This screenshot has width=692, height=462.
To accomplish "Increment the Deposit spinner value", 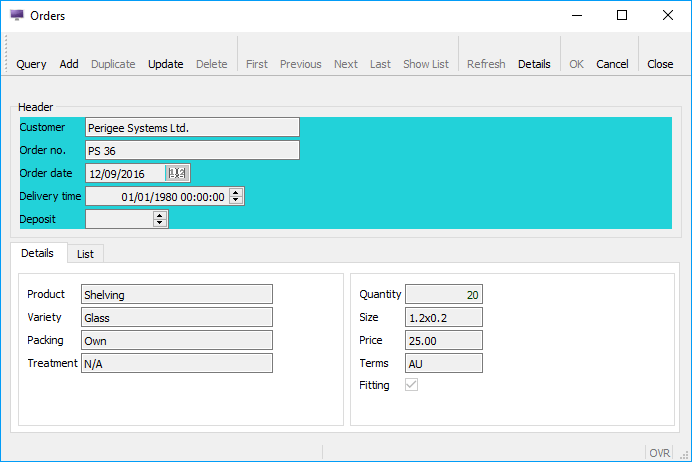I will (x=160, y=215).
